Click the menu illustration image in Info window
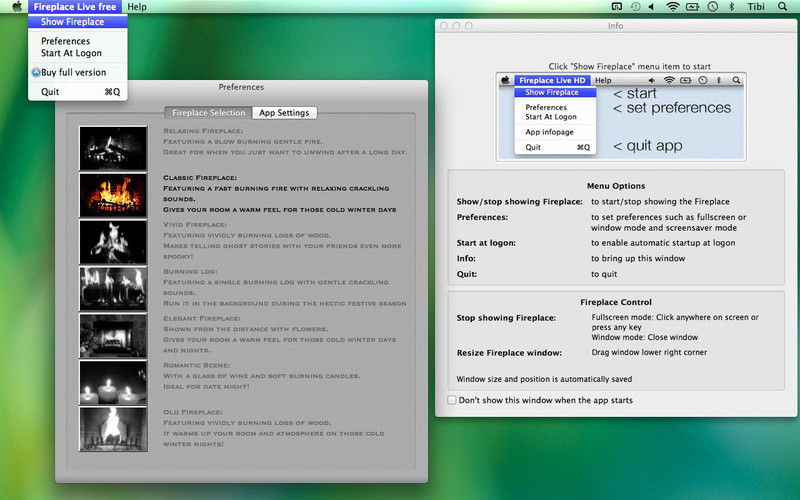Viewport: 800px width, 500px height. coord(621,117)
